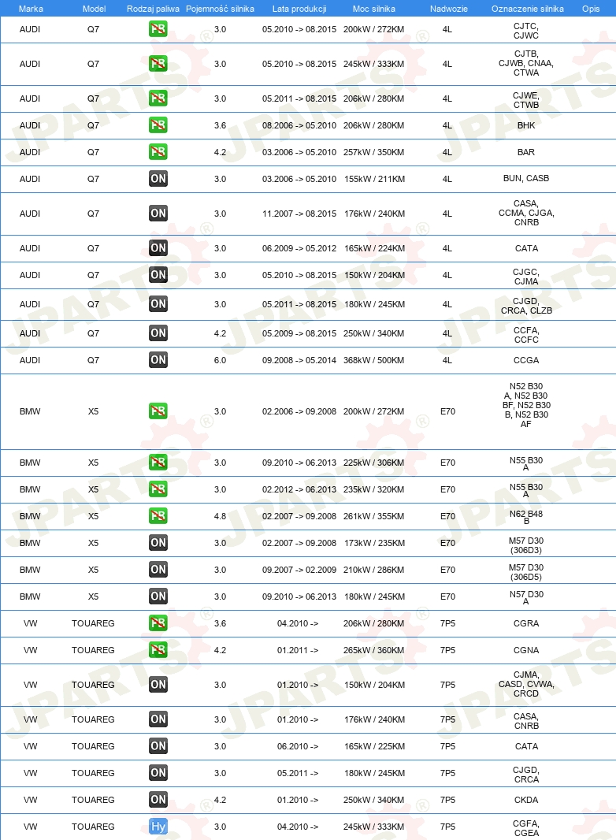Select production years 09.2008 -> 05.2014
The height and width of the screenshot is (840, 616).
(x=299, y=360)
